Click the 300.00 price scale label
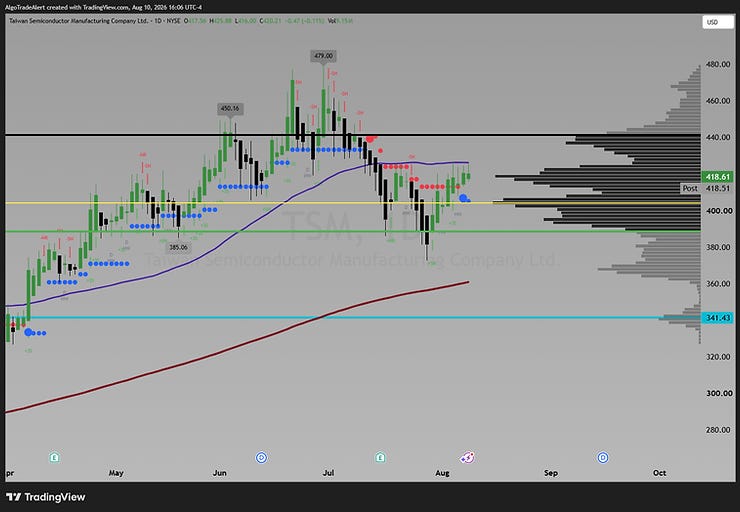This screenshot has width=740, height=512. tap(718, 394)
